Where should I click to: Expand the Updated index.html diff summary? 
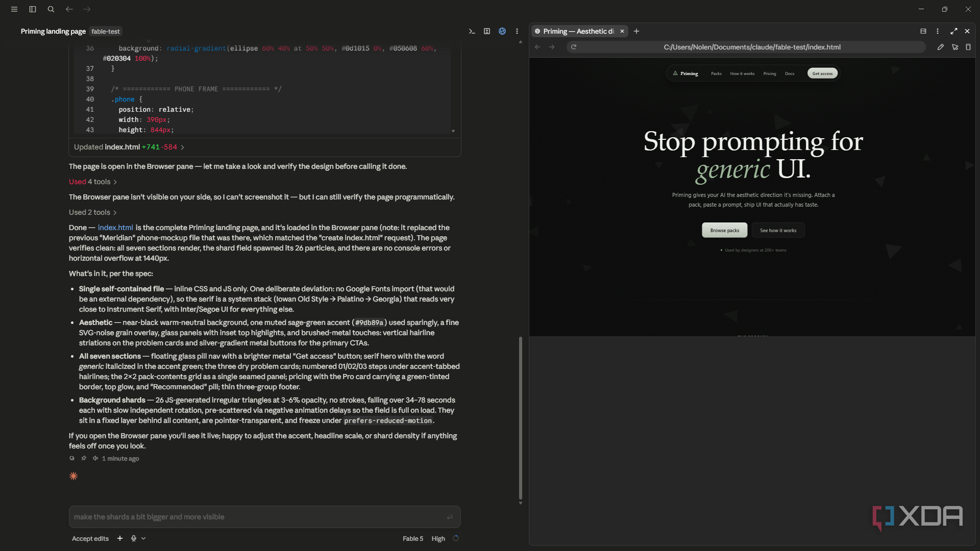point(129,147)
